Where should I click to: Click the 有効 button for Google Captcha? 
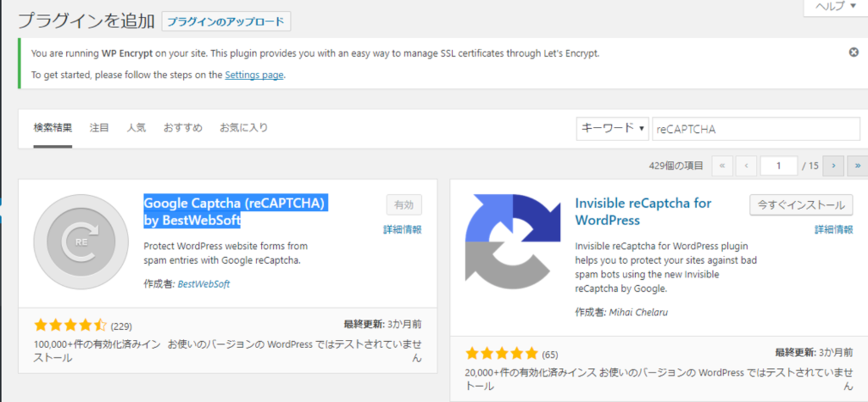[404, 205]
